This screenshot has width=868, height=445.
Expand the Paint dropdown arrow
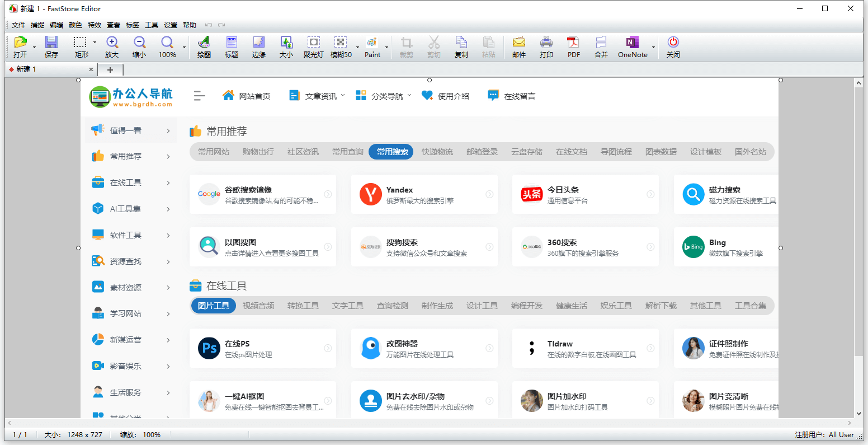(386, 48)
